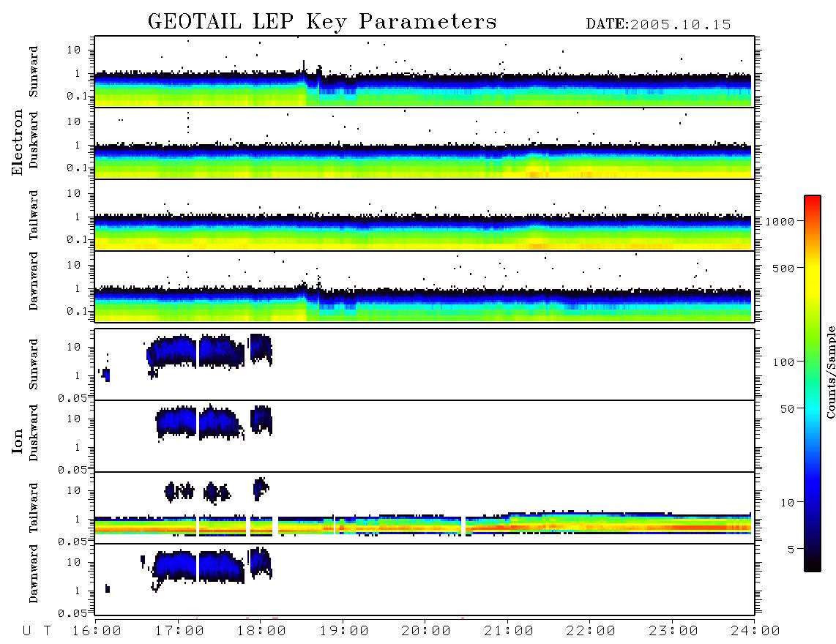Viewport: 836px width, 644px height.
Task: Click the Ion "Sunward" panel label
Action: click(34, 364)
